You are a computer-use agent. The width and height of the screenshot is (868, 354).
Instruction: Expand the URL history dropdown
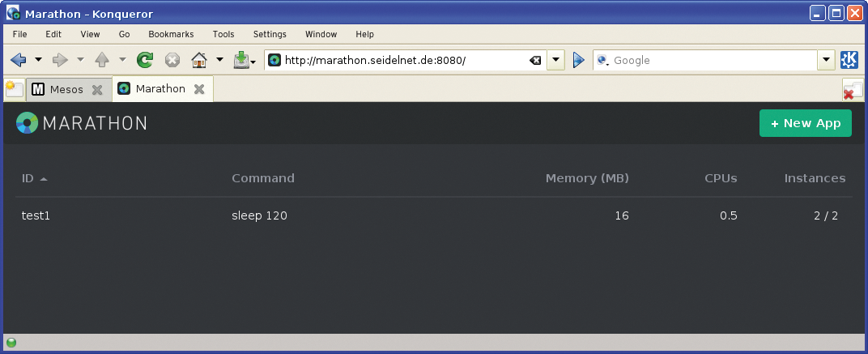tap(555, 60)
